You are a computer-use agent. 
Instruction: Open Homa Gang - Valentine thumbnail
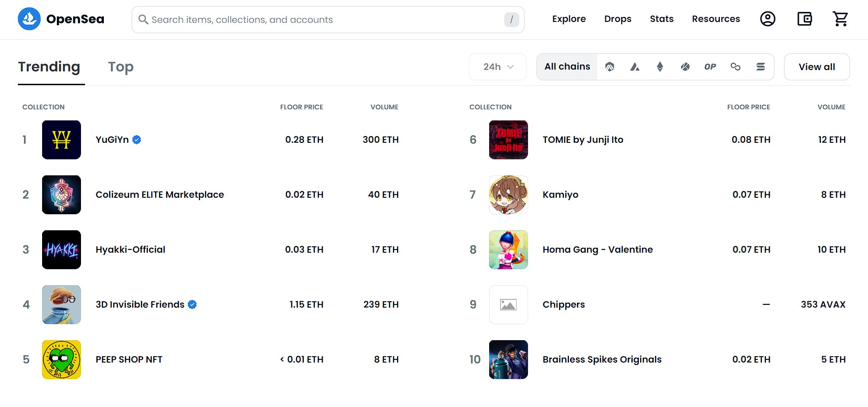(508, 250)
